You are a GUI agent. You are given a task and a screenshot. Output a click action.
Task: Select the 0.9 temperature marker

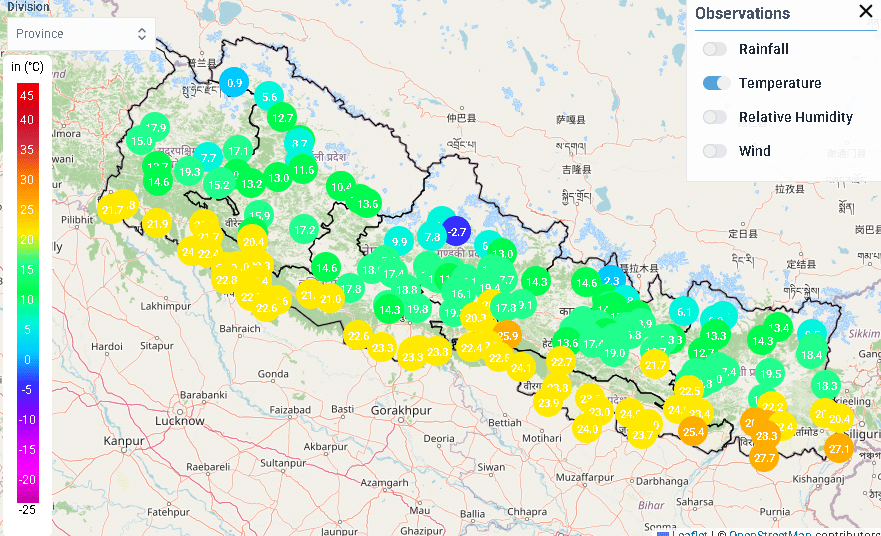click(x=234, y=83)
